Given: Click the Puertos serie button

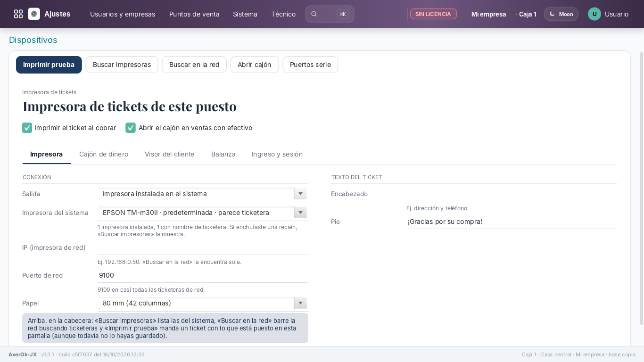Looking at the screenshot, I should 310,65.
